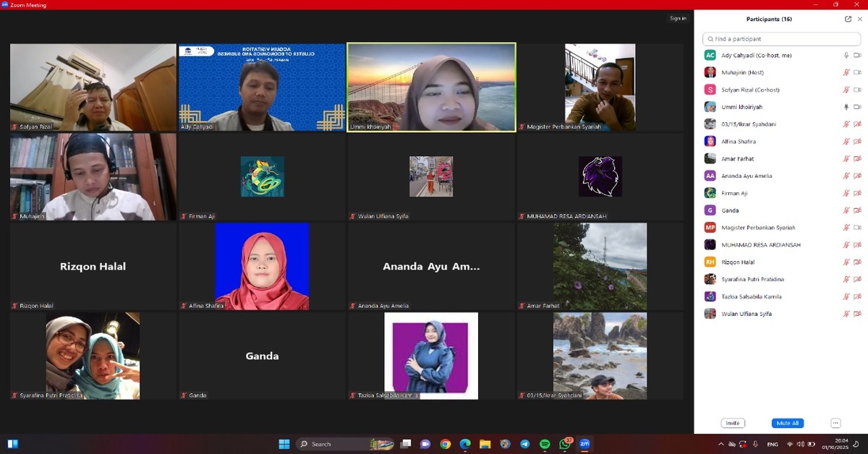This screenshot has height=454, width=868.
Task: Click Firman Aji's disabled camera icon
Action: (857, 193)
